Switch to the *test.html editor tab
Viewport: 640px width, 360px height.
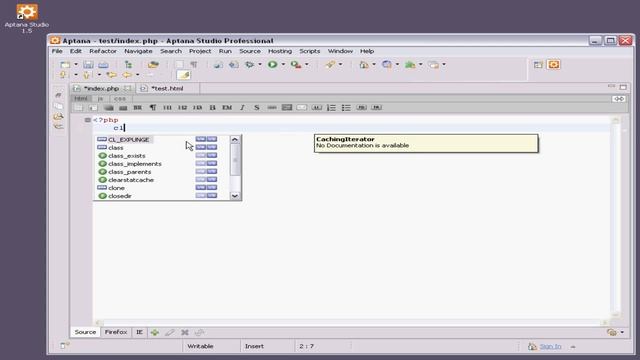click(x=167, y=88)
